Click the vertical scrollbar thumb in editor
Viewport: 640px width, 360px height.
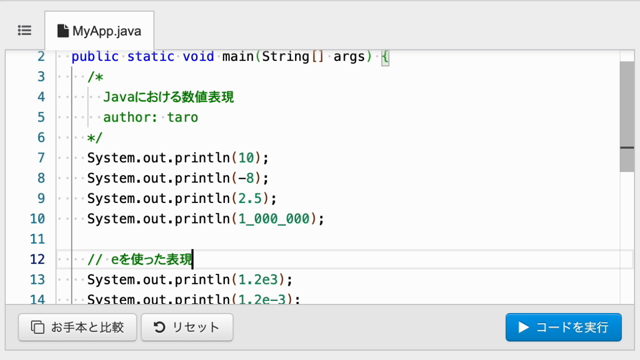627,117
